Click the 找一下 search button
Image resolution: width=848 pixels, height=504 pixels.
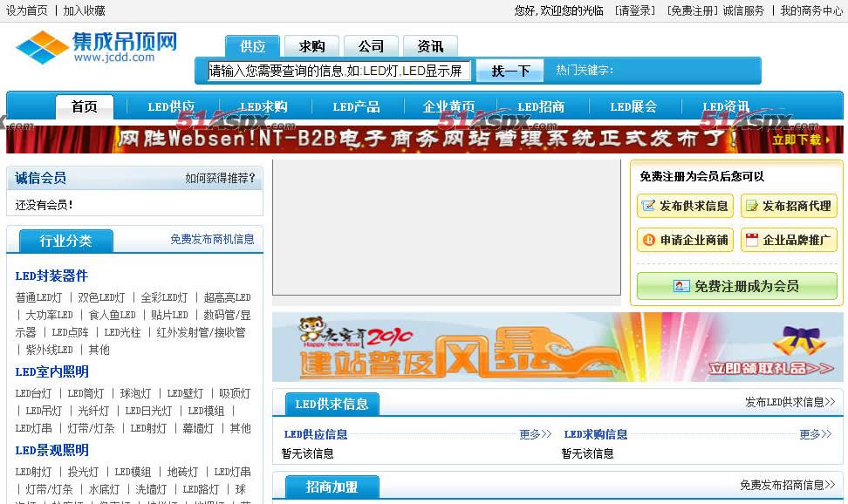(510, 71)
